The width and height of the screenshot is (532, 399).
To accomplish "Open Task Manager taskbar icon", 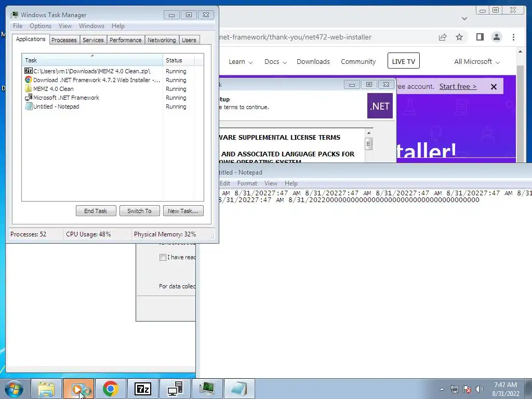I will click(207, 389).
